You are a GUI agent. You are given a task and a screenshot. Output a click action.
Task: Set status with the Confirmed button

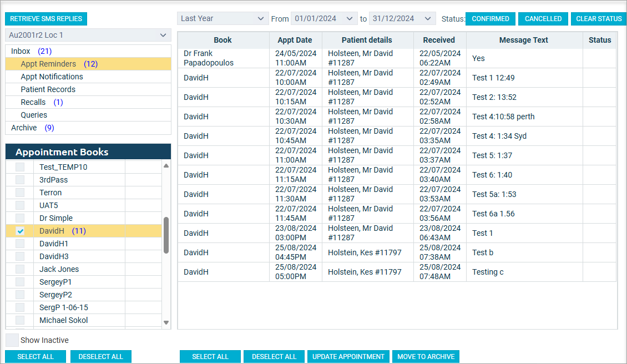(x=491, y=19)
